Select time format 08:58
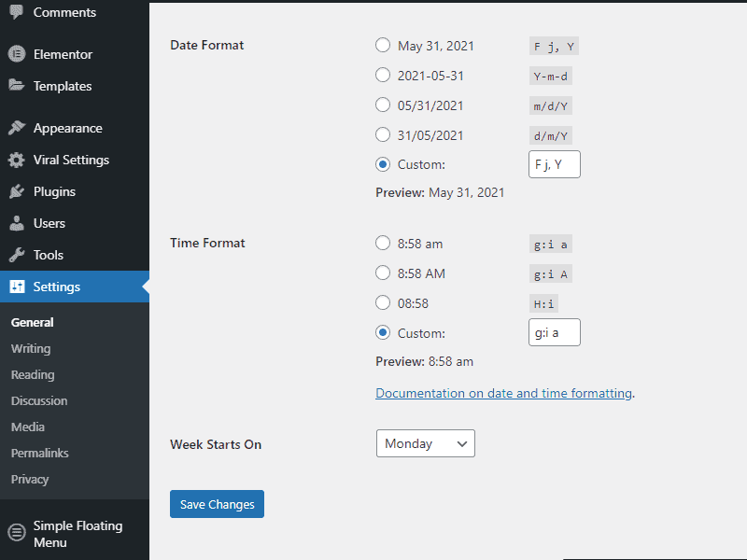Screen dimensions: 747x560 point(383,302)
